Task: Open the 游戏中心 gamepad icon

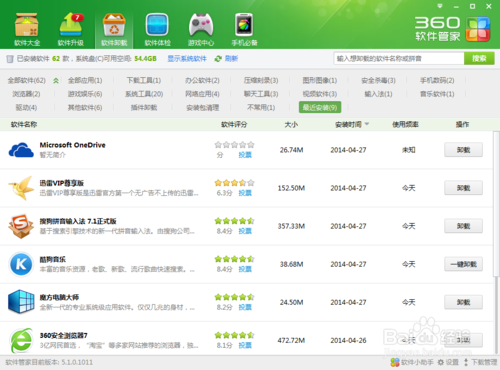Action: (201, 25)
